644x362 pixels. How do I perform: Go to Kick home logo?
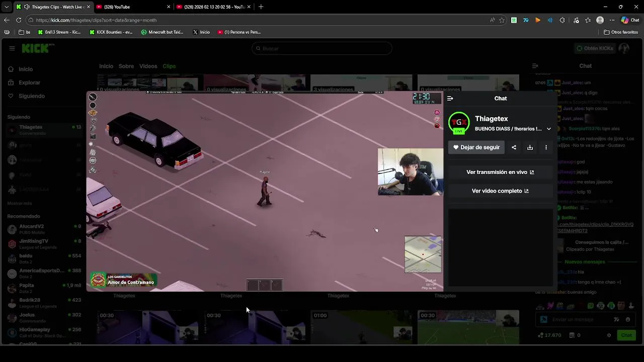(36, 48)
